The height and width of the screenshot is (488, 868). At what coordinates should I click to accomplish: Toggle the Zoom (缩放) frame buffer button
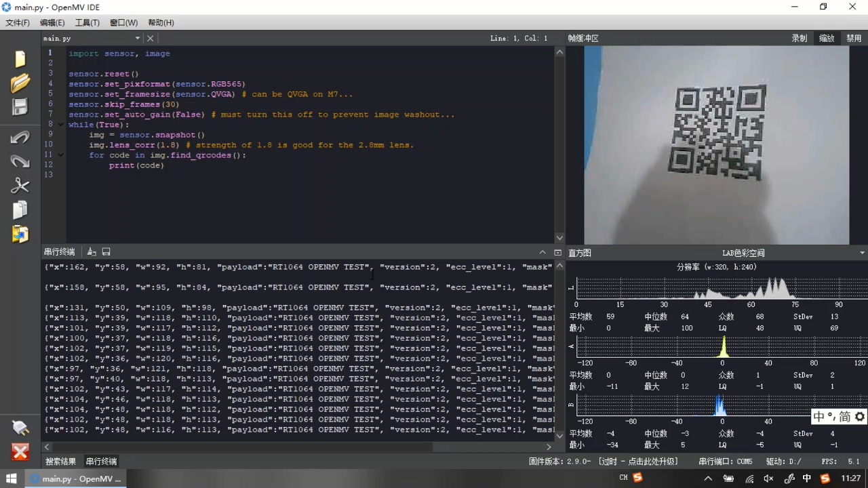827,39
